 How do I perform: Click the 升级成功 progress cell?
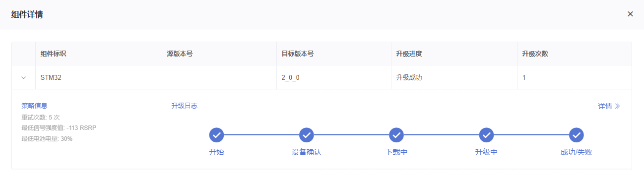pyautogui.click(x=454, y=77)
